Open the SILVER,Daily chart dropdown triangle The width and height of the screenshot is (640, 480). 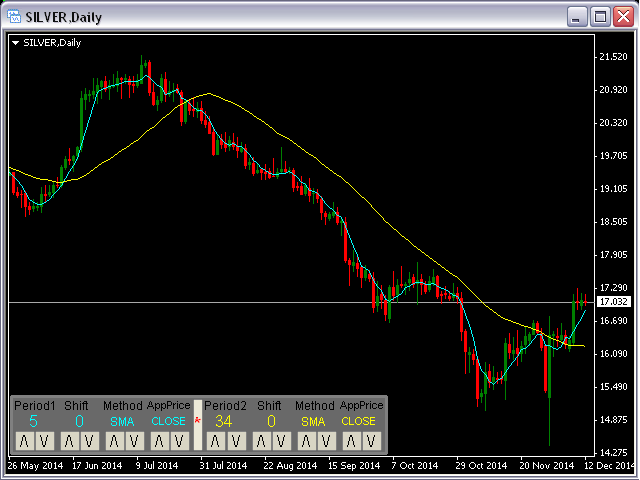click(x=15, y=43)
